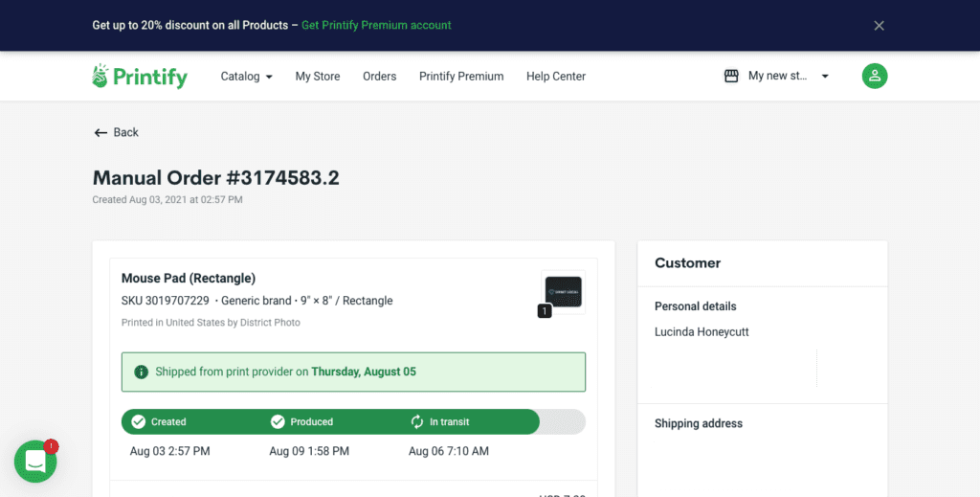Click the quantity badge on the product thumbnail
The image size is (980, 497).
pos(545,310)
